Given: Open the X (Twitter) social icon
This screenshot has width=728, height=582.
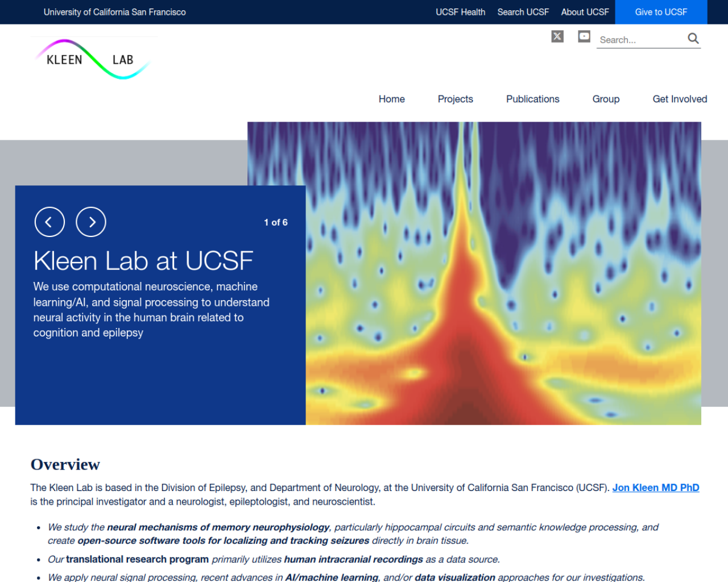Looking at the screenshot, I should click(x=557, y=36).
